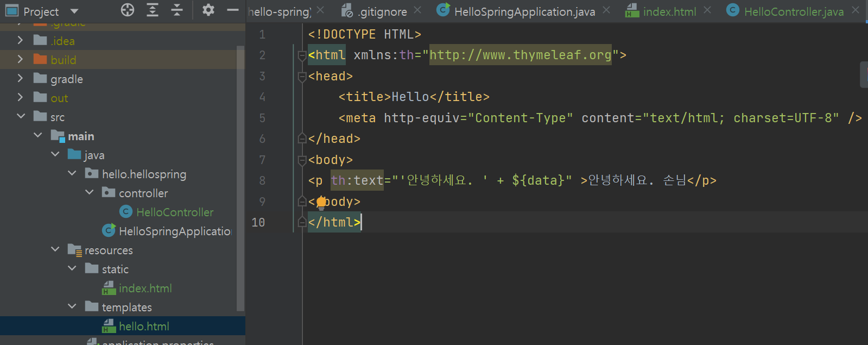Screen dimensions: 868x345
Task: Click the Collapse All icon
Action: (177, 10)
